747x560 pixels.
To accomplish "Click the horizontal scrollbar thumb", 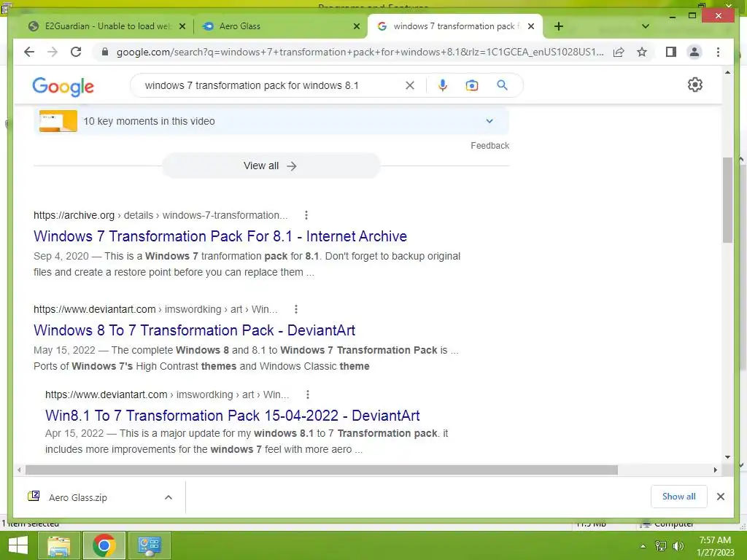I will [x=322, y=470].
